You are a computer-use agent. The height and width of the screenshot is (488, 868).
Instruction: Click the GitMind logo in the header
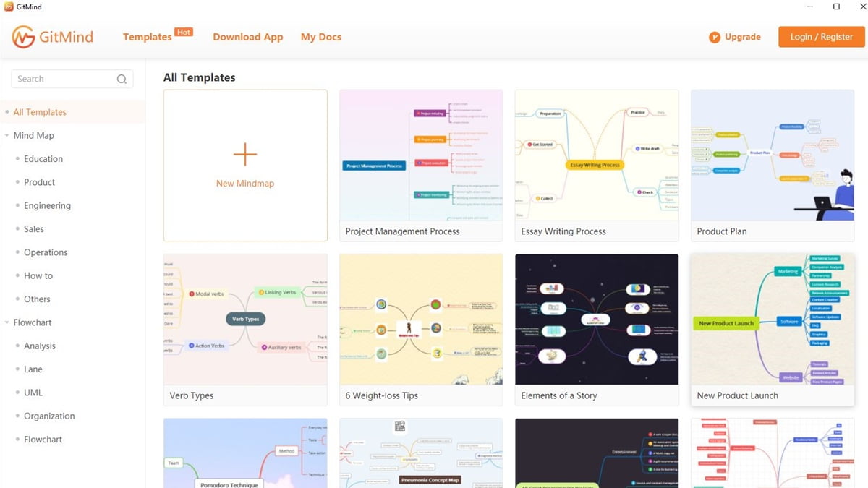[x=52, y=36]
